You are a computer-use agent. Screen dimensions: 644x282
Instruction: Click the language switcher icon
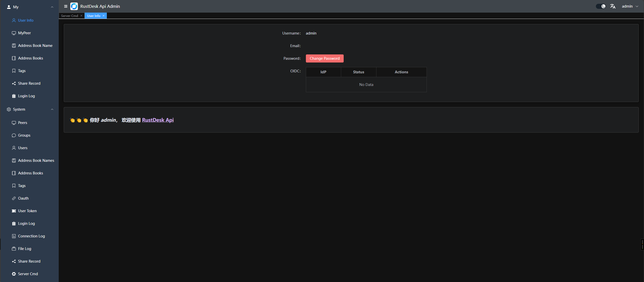pyautogui.click(x=613, y=6)
